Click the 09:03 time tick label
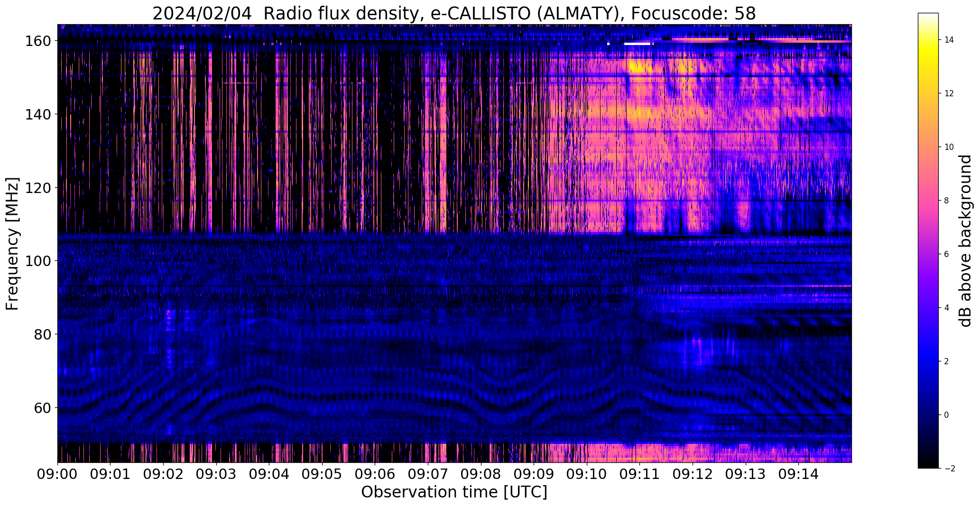This screenshot has width=980, height=506. (216, 474)
